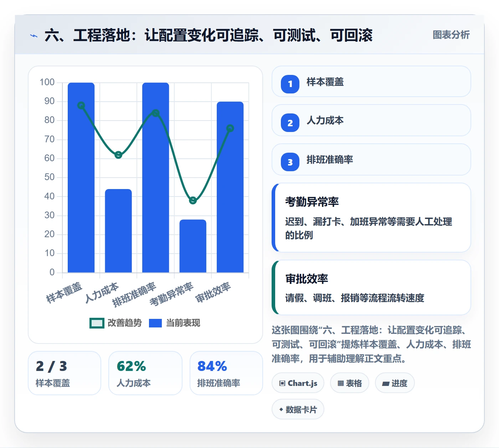This screenshot has height=448, width=499.
Task: Click the 人力成本 bar in the chart
Action: point(118,231)
